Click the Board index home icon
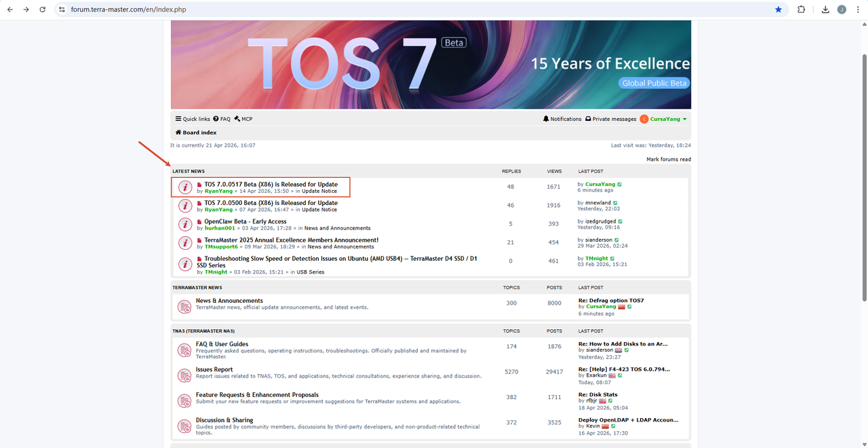The width and height of the screenshot is (868, 448). pyautogui.click(x=178, y=132)
